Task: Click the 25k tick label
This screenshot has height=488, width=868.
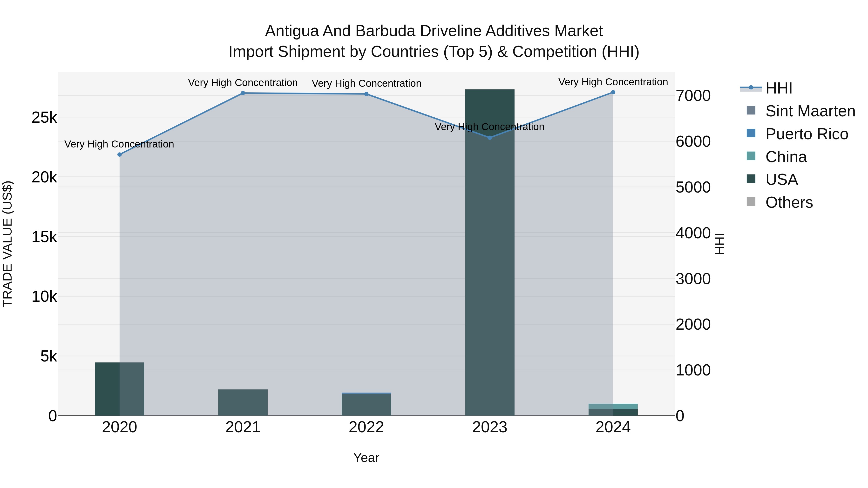Action: tap(44, 118)
